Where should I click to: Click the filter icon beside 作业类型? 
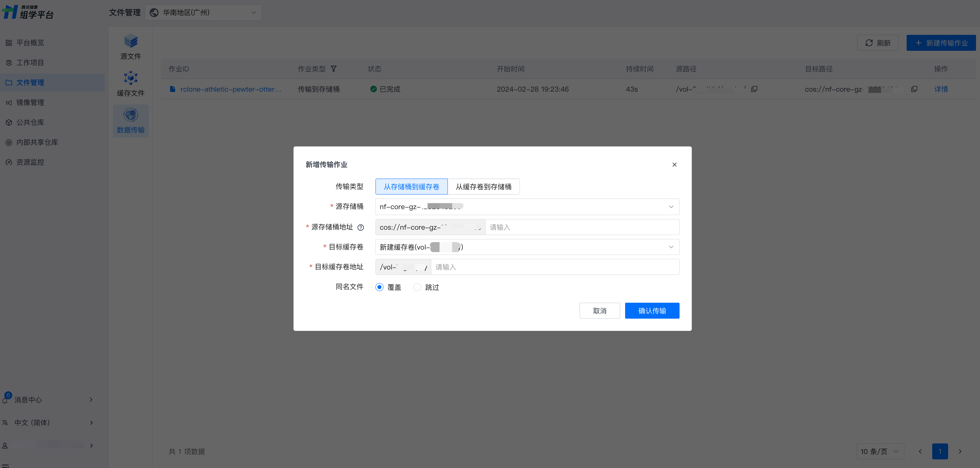pos(334,69)
